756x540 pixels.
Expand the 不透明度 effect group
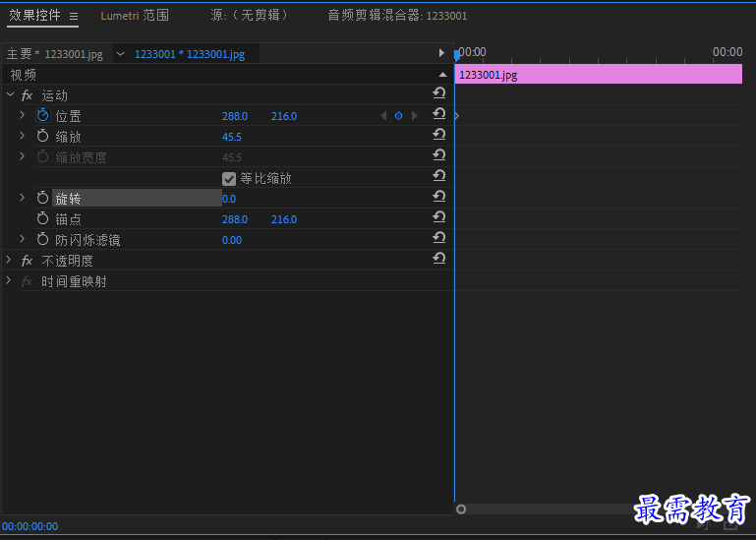[x=9, y=260]
